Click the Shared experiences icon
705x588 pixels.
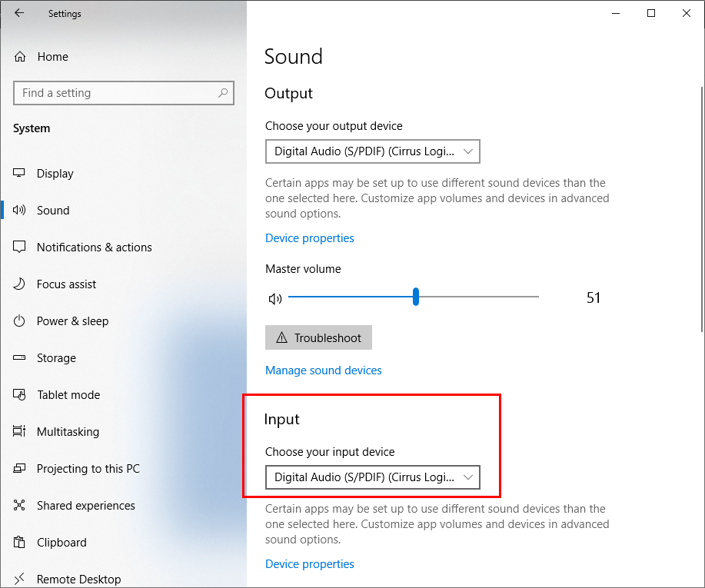(20, 506)
